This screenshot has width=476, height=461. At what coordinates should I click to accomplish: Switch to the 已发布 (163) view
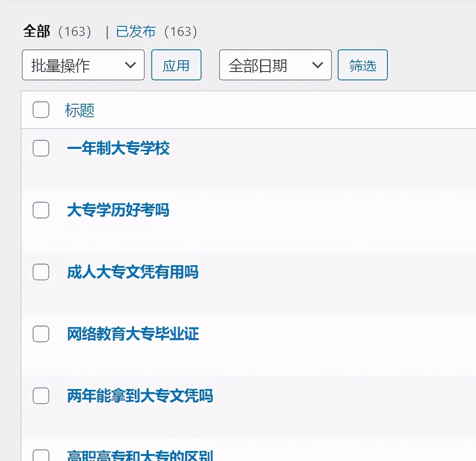click(156, 32)
